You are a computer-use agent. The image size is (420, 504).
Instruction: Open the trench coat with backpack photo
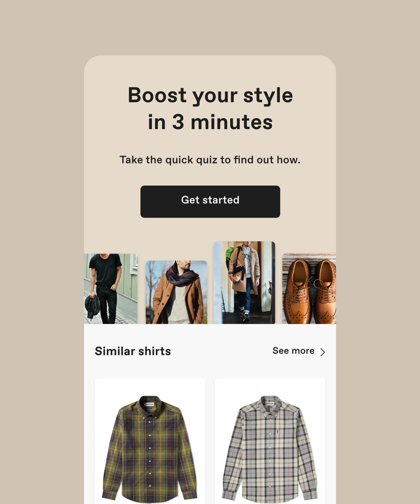click(244, 283)
